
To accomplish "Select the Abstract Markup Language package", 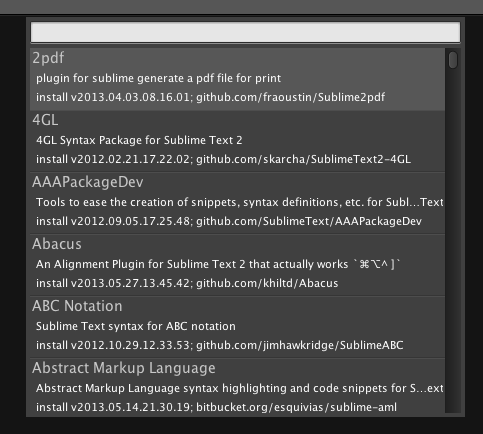I will click(237, 387).
